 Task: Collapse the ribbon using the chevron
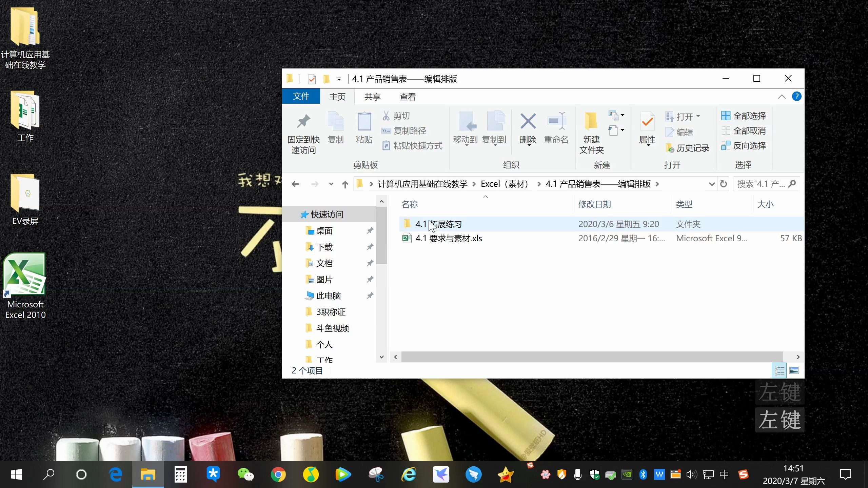click(x=782, y=97)
